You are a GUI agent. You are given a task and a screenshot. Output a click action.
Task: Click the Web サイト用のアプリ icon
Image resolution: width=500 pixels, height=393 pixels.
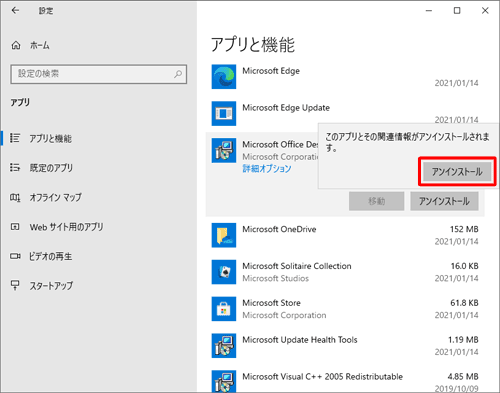(15, 227)
